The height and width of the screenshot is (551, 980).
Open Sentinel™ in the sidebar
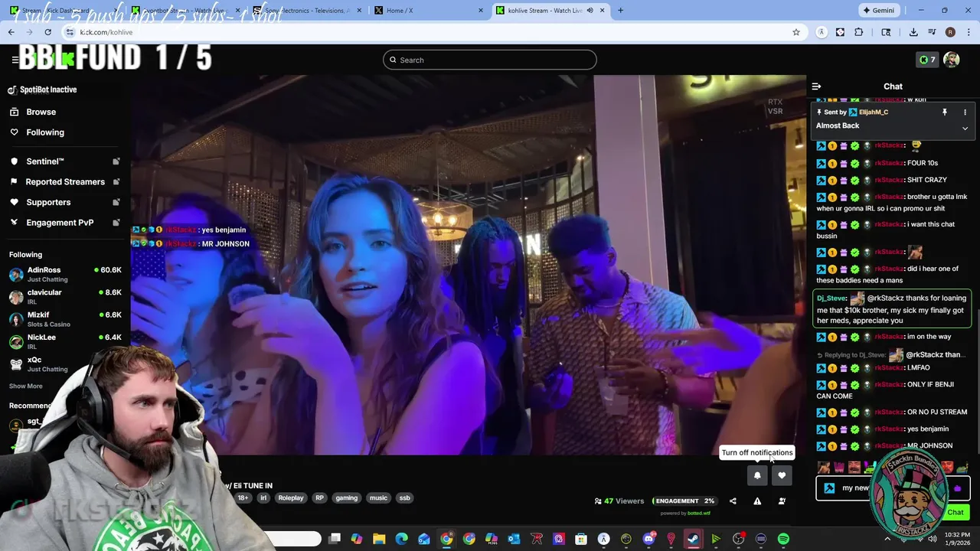pyautogui.click(x=45, y=161)
